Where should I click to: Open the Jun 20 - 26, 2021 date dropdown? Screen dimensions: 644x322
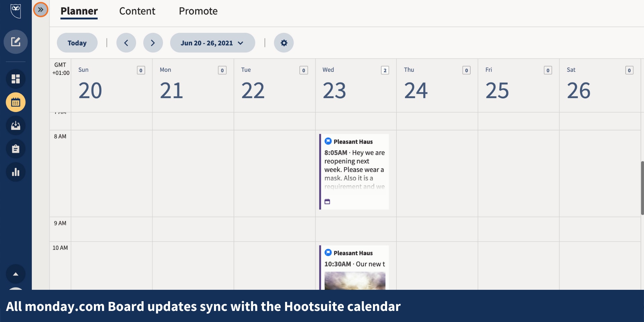[x=212, y=43]
